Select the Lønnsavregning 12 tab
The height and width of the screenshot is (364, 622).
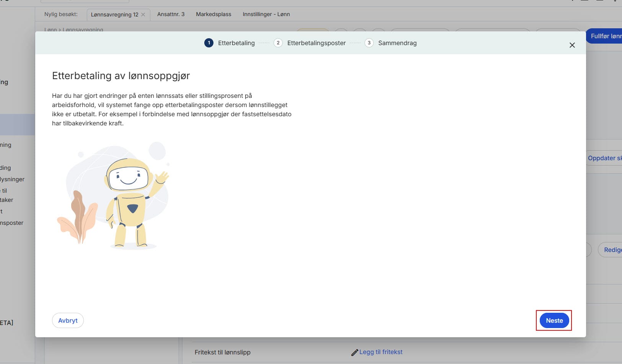click(x=114, y=15)
